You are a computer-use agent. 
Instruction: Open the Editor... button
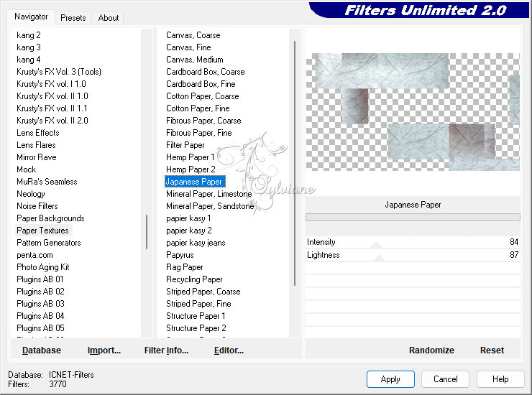click(x=229, y=350)
